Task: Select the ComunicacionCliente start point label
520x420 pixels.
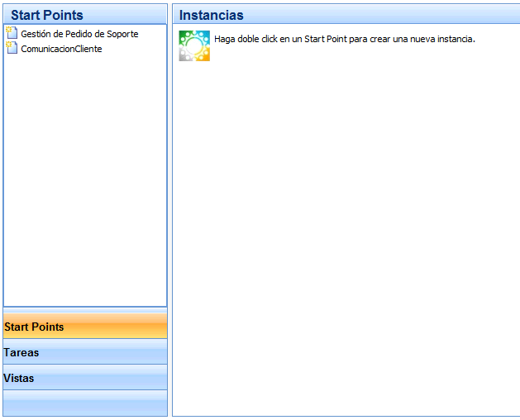Action: click(61, 49)
